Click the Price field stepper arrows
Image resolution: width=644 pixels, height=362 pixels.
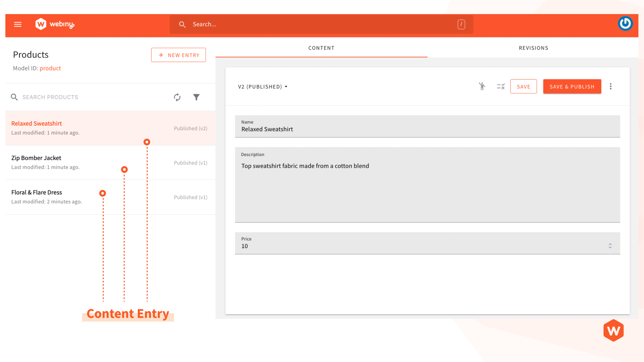[610, 246]
